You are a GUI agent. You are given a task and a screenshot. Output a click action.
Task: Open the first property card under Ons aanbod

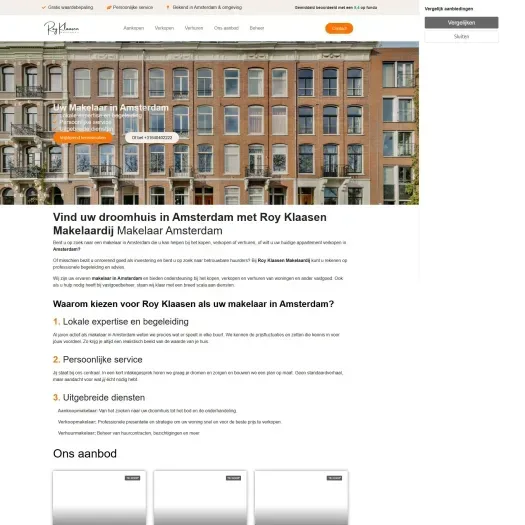99,498
